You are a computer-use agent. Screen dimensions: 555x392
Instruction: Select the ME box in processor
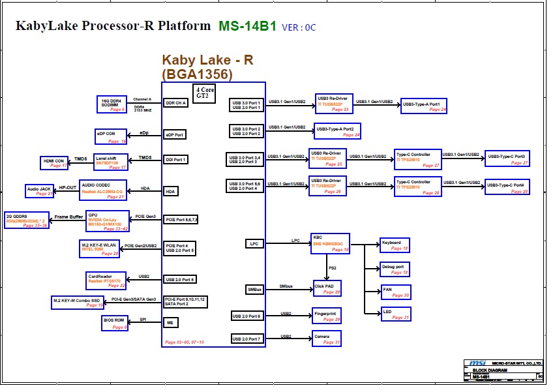coord(171,323)
